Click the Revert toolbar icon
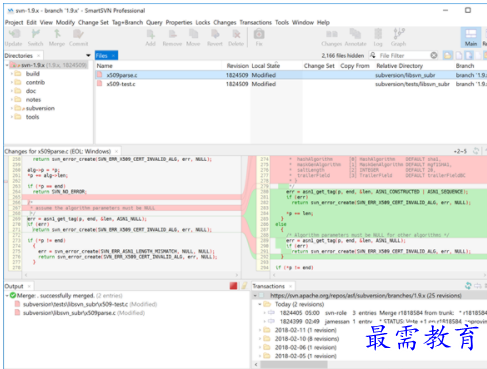 (x=215, y=38)
